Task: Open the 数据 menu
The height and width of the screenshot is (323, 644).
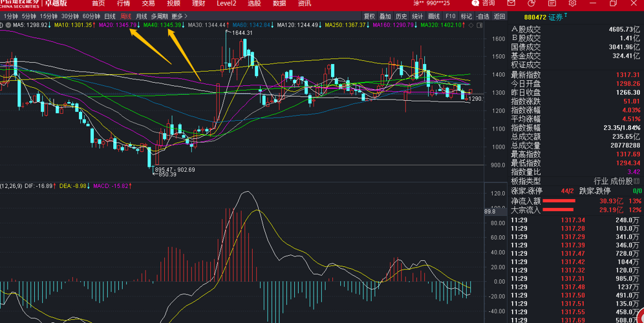Action: pos(279,4)
